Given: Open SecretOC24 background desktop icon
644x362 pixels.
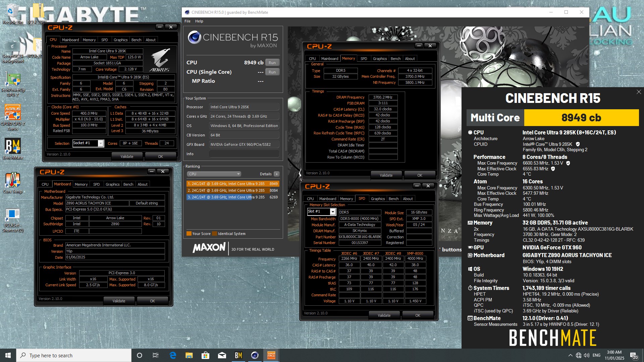Looking at the screenshot, I should (x=13, y=52).
